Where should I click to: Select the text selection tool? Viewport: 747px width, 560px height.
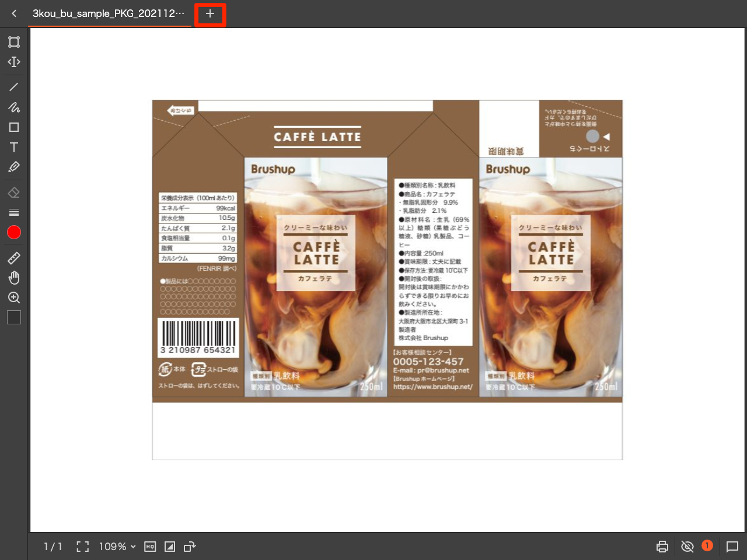coord(14,62)
